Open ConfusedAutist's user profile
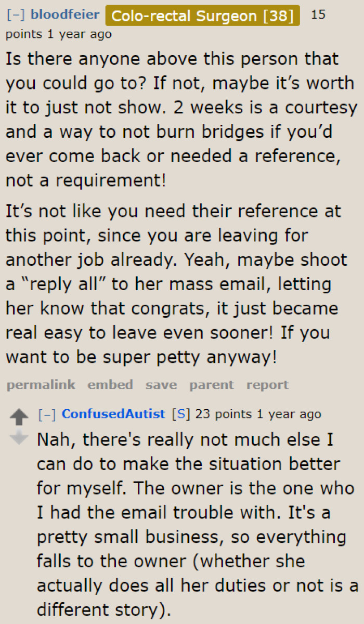Viewport: 364px width, 624px height. (113, 414)
